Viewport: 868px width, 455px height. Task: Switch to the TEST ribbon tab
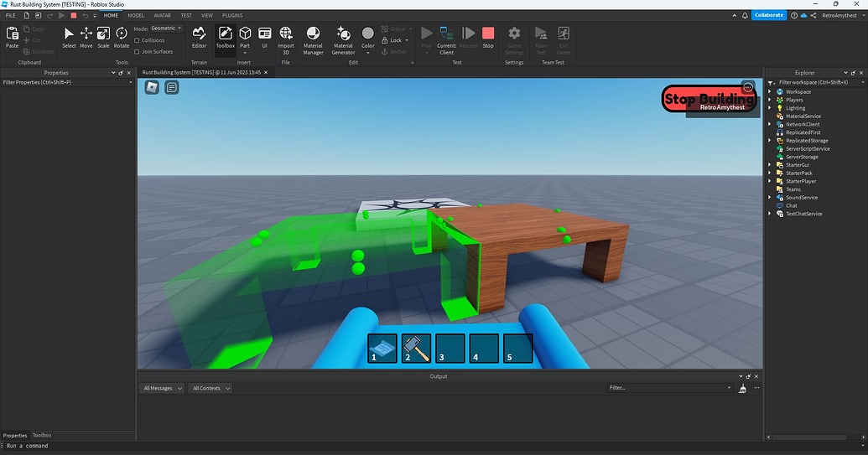[x=186, y=15]
